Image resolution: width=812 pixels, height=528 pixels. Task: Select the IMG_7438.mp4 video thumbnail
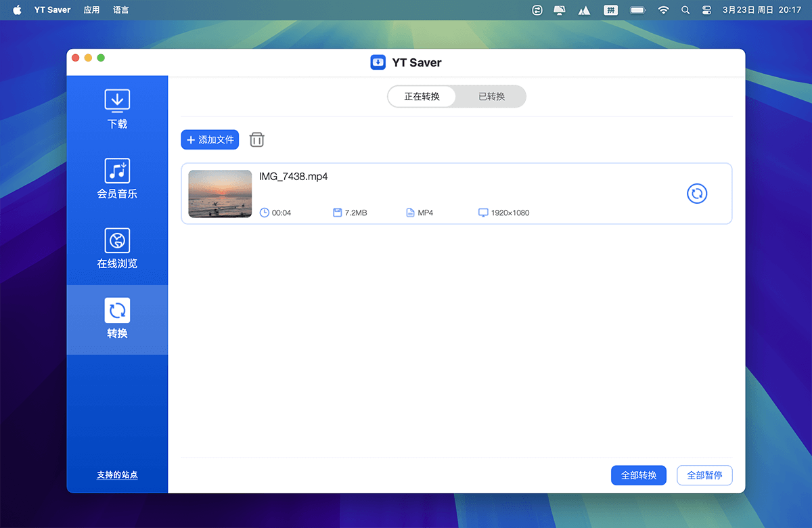[x=220, y=194]
